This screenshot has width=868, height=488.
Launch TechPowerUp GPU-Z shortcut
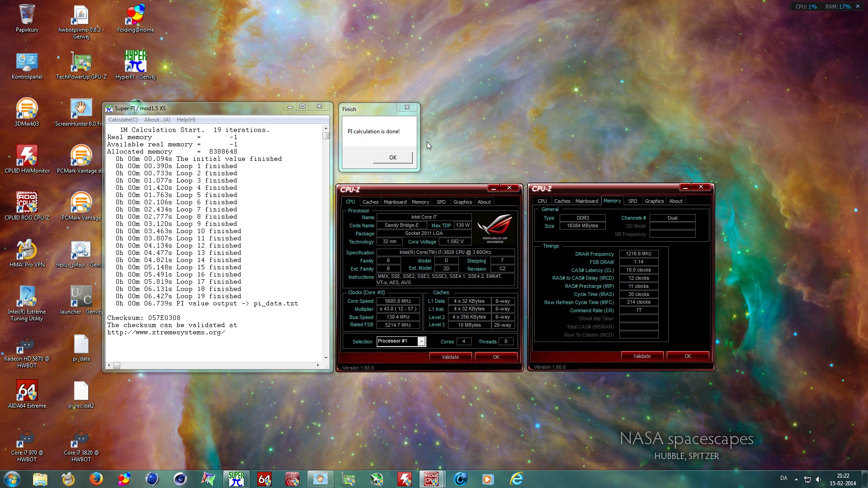(x=81, y=66)
